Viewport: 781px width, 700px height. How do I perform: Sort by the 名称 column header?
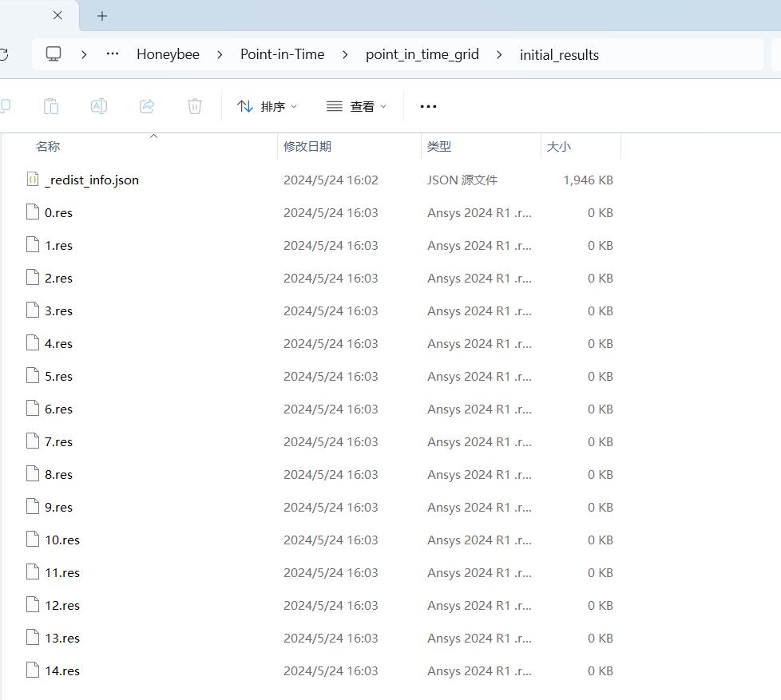tap(47, 146)
